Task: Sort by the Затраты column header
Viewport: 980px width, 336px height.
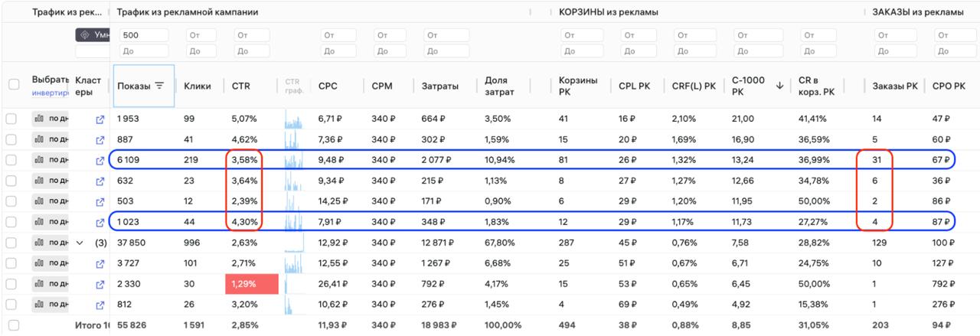Action: (439, 86)
